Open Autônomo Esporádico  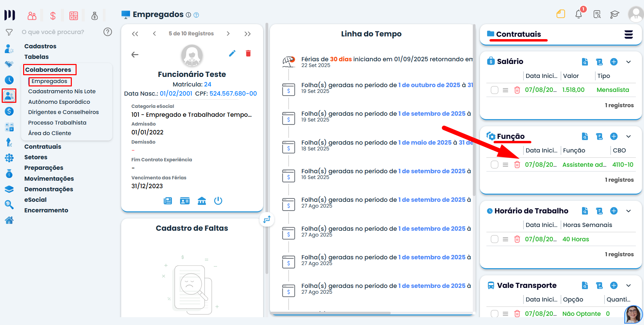tap(59, 102)
